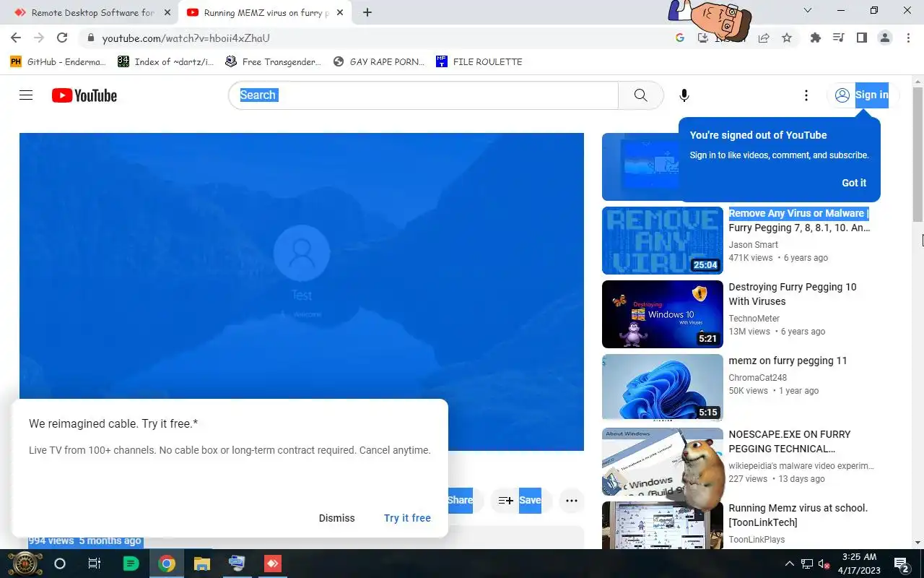Go to the YouTube home logo
This screenshot has width=924, height=578.
(84, 95)
